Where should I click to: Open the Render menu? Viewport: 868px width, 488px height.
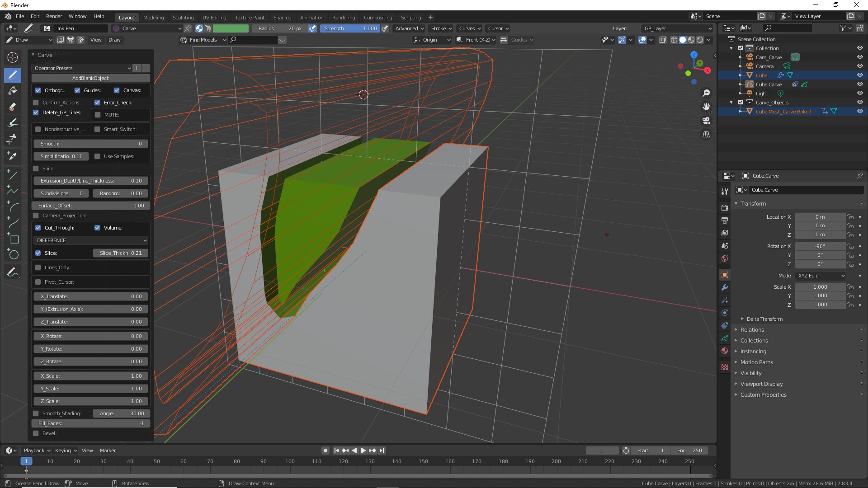click(54, 16)
